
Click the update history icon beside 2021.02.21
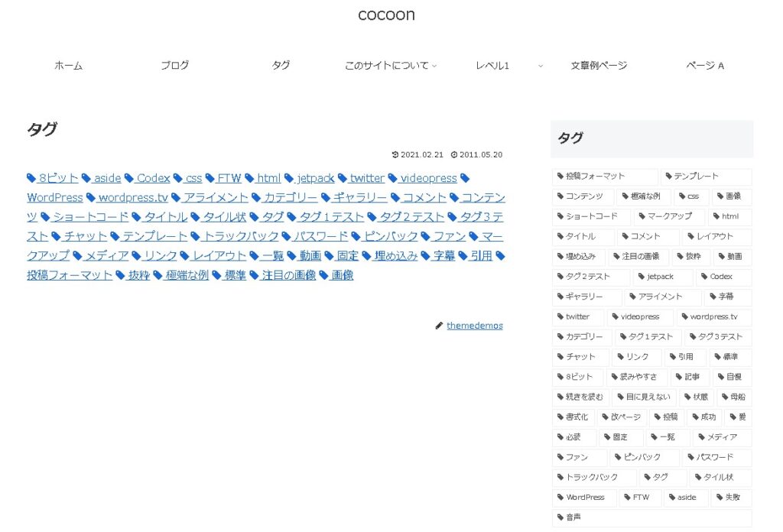(x=395, y=154)
